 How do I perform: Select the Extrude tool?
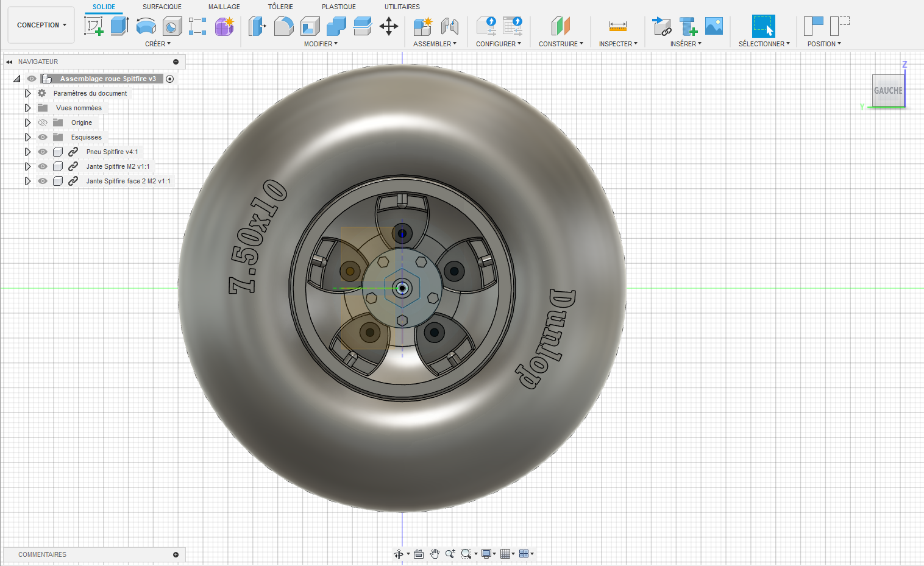coord(119,26)
